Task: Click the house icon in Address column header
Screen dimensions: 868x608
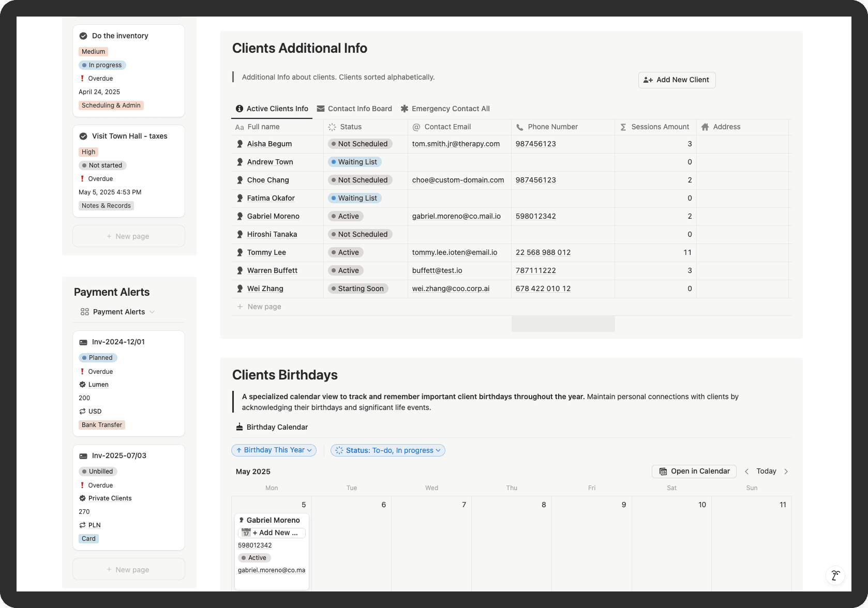Action: tap(705, 127)
